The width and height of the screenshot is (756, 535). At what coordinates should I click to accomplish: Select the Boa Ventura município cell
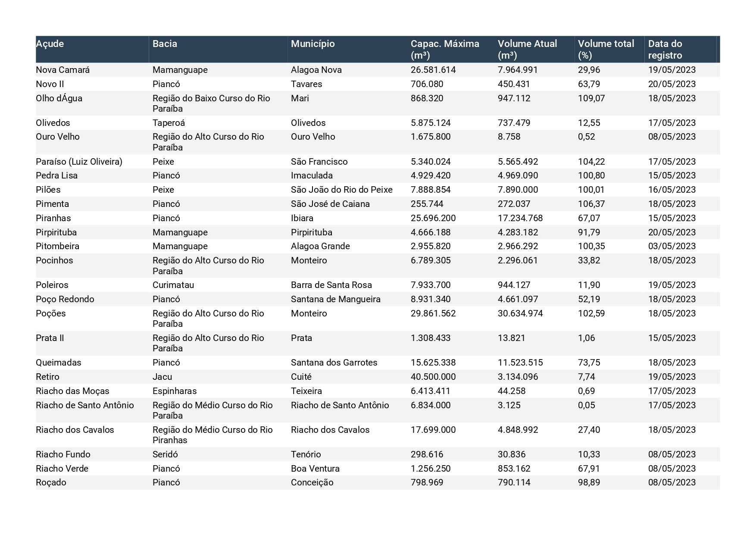315,469
